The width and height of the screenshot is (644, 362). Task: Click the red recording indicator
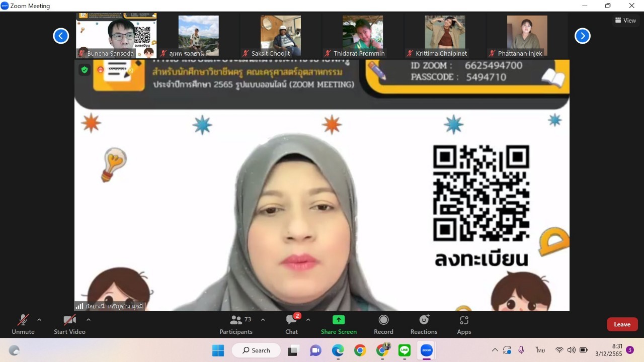[101, 70]
